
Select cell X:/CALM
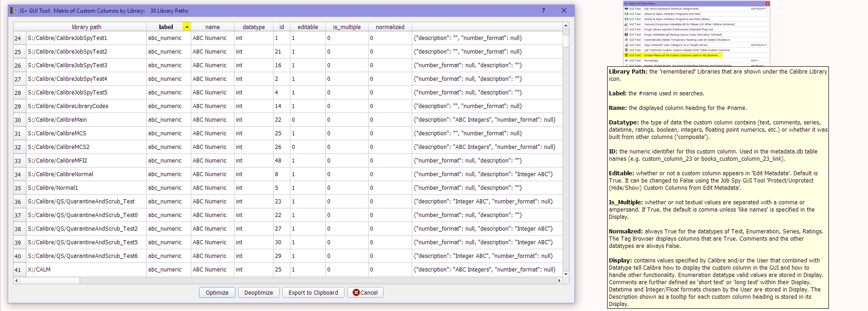coord(86,270)
